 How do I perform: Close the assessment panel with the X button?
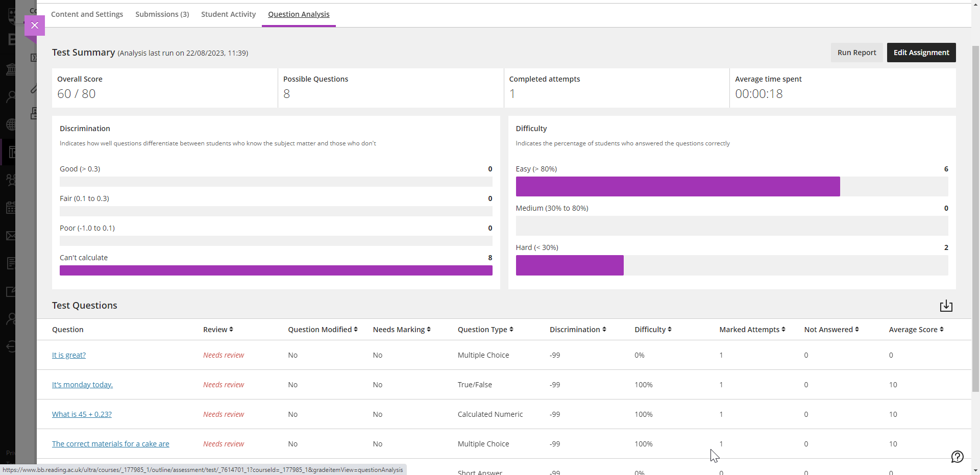click(x=35, y=26)
